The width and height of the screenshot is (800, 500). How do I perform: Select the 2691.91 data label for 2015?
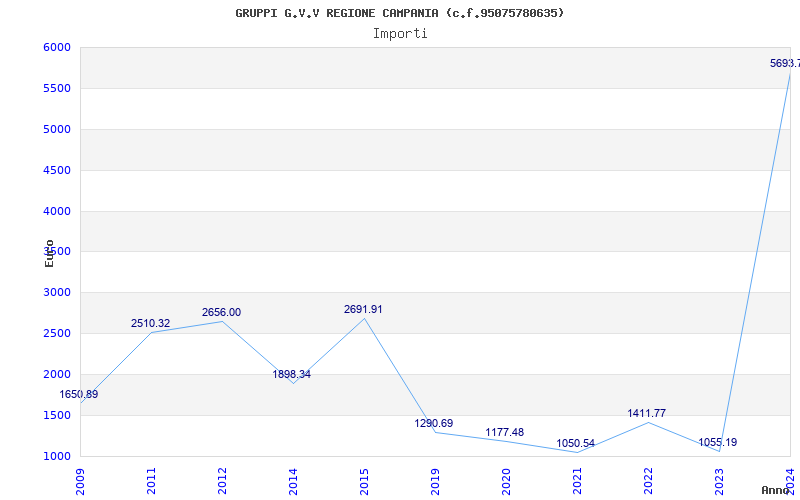(363, 309)
